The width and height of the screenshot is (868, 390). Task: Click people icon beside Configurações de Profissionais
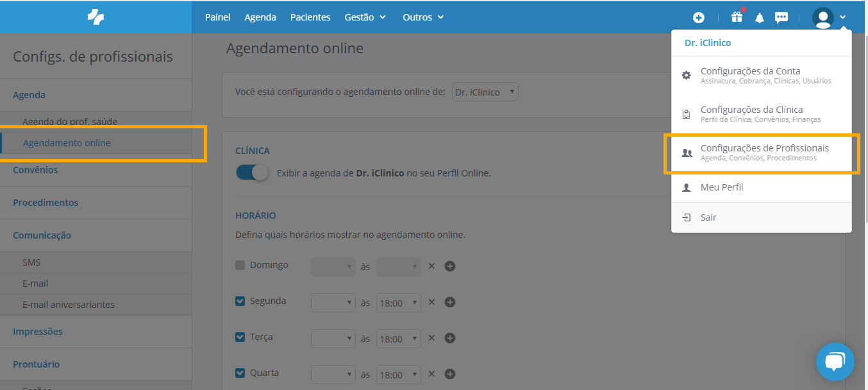point(687,153)
